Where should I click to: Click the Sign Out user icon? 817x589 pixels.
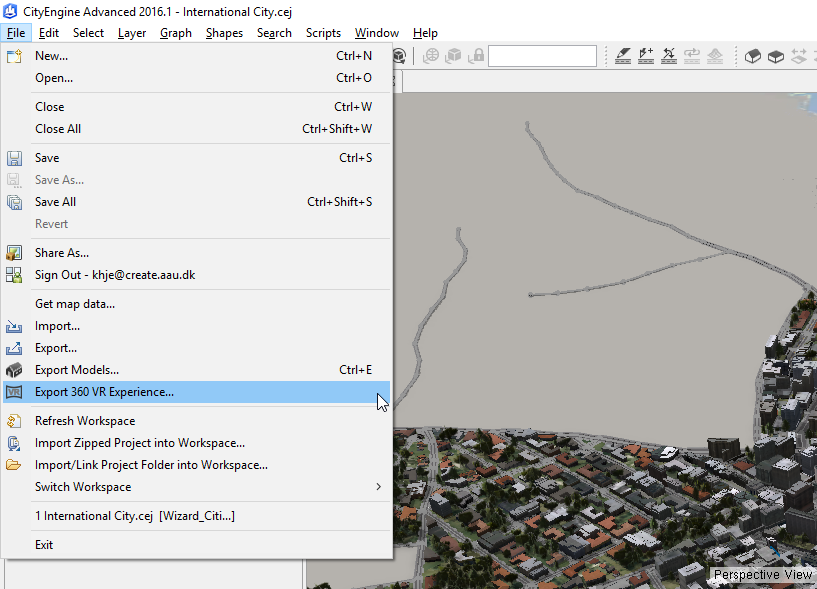click(x=14, y=275)
